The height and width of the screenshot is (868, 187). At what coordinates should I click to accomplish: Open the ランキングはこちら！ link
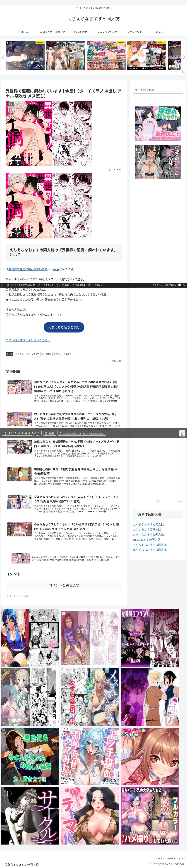(x=28, y=340)
